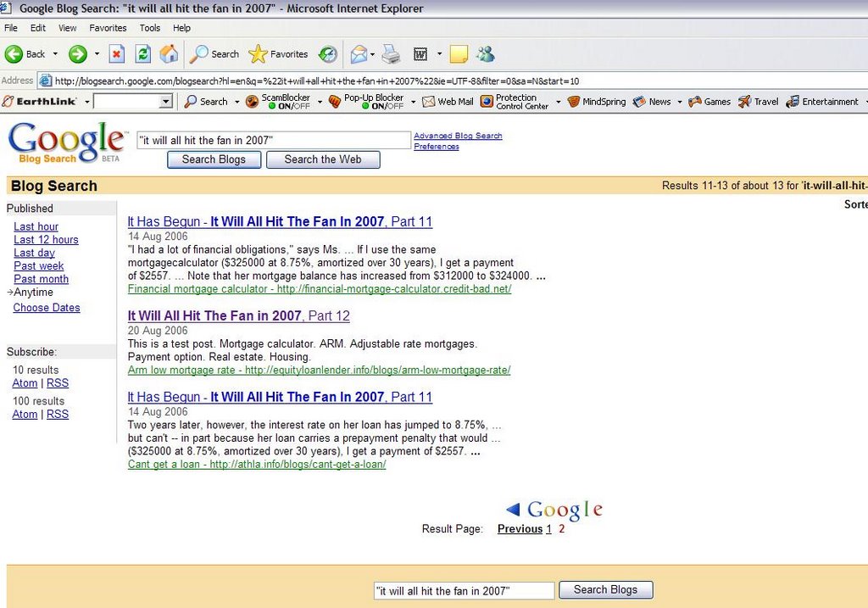Click the EarthLink logo in toolbar
Screen dimensions: 868x608
(39, 102)
